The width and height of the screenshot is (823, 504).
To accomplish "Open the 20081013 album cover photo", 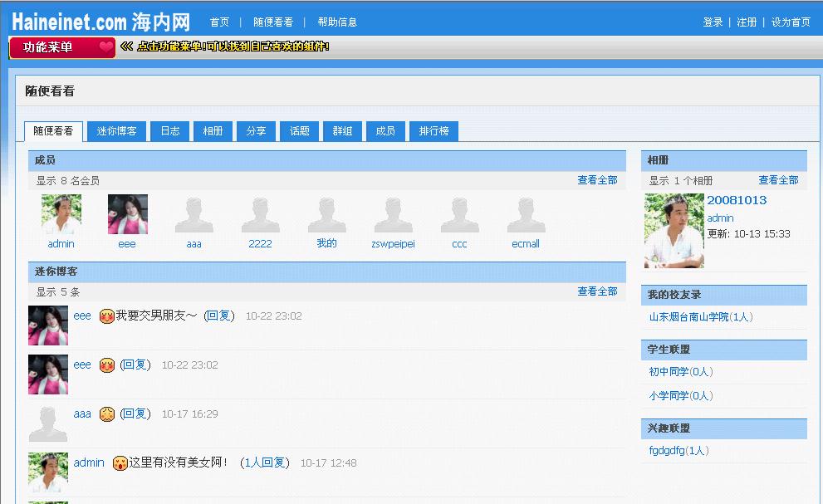I will click(674, 231).
